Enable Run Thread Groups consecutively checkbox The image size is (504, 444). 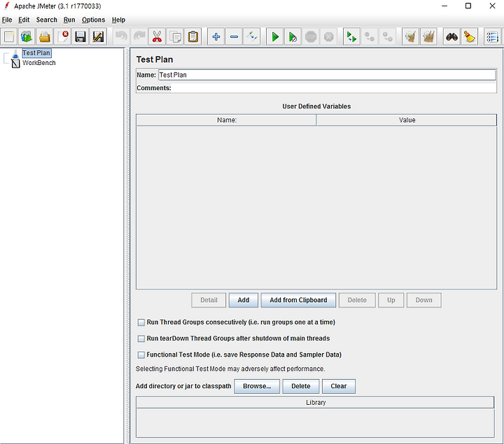coord(141,322)
